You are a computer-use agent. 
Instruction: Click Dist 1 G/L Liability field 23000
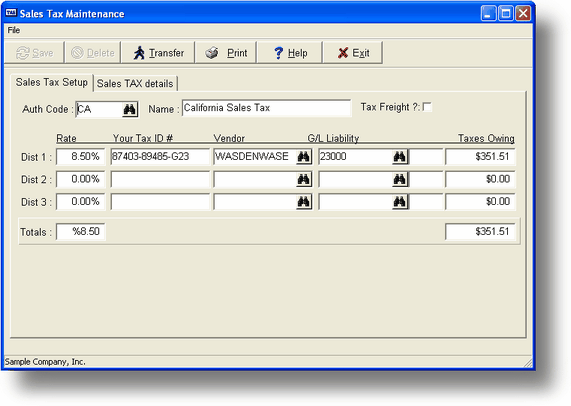point(355,157)
